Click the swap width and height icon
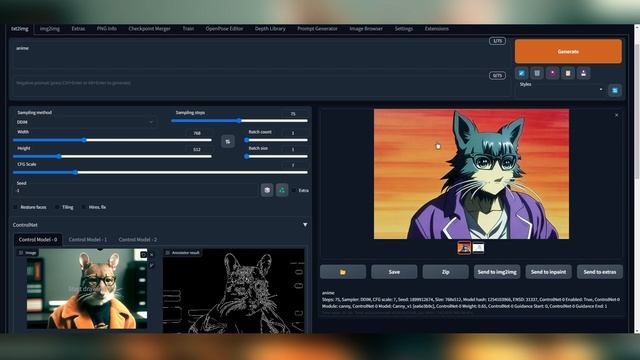Image resolution: width=640 pixels, height=360 pixels. pyautogui.click(x=228, y=142)
